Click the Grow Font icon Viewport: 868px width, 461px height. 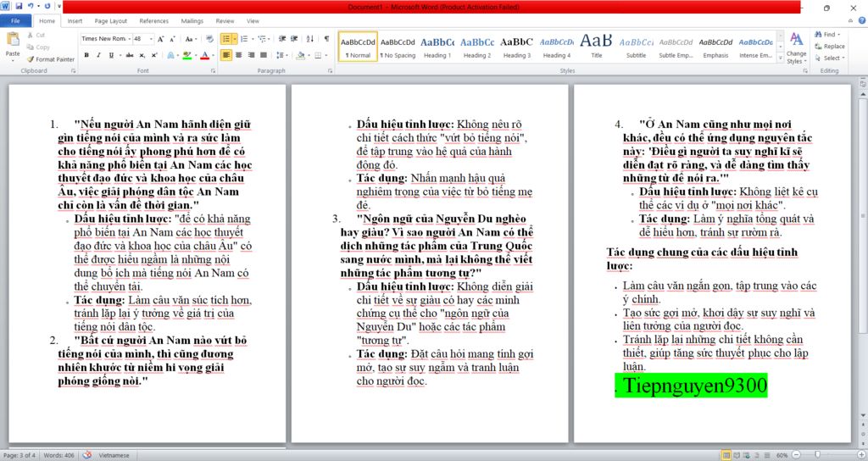[x=162, y=39]
